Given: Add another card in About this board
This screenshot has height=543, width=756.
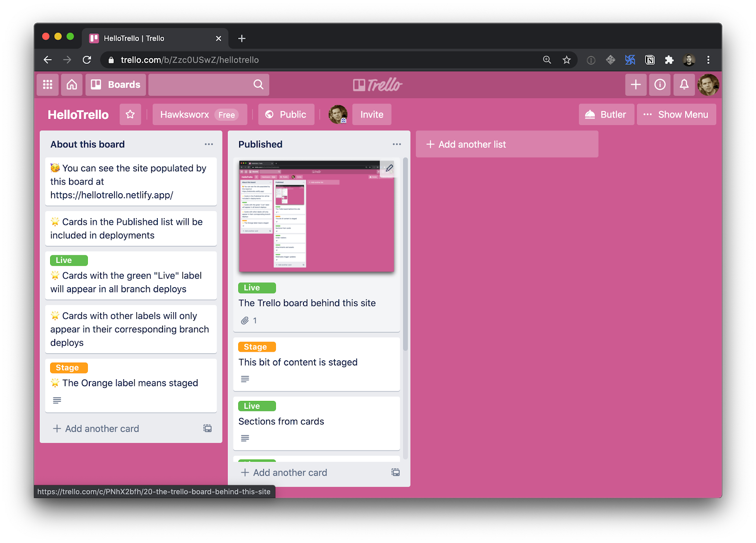Looking at the screenshot, I should [x=96, y=429].
